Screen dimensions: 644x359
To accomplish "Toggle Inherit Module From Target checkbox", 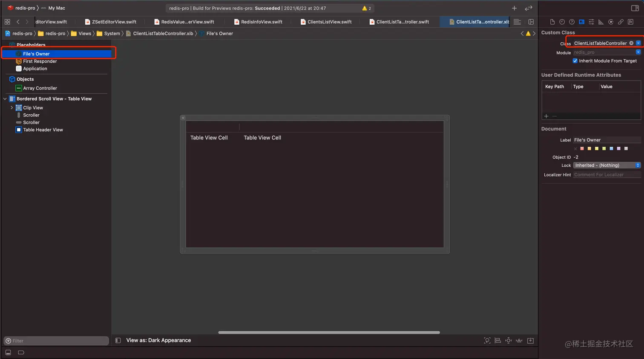I will click(575, 61).
